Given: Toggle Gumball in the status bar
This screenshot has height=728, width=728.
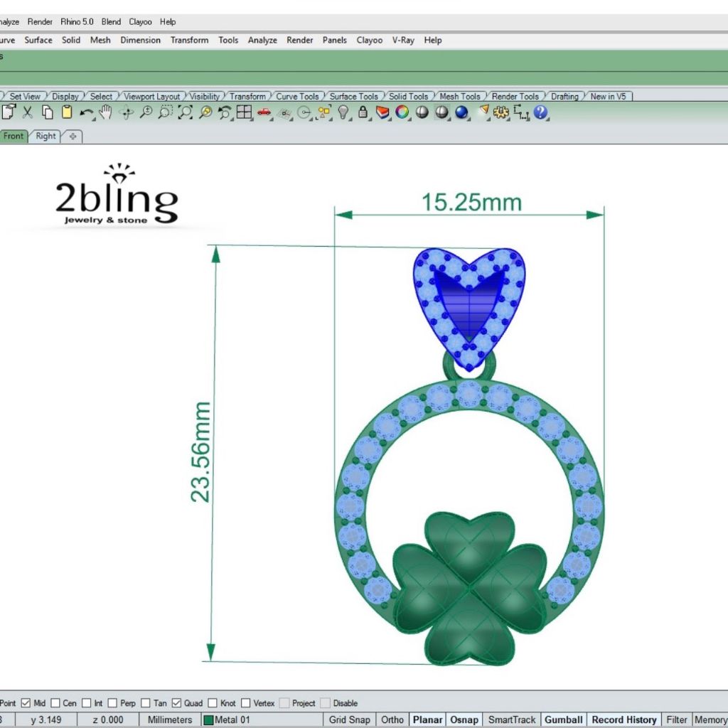Looking at the screenshot, I should 564,719.
